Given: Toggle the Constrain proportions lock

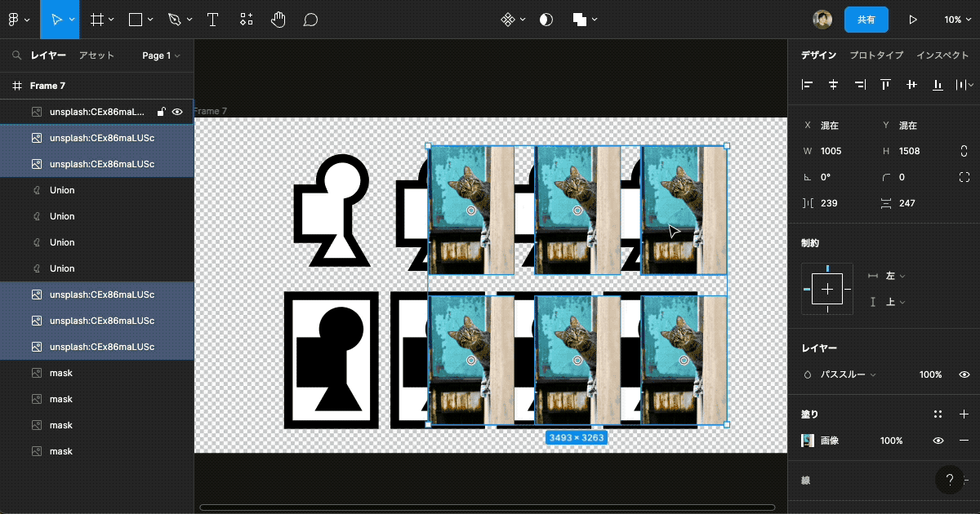Looking at the screenshot, I should point(964,151).
